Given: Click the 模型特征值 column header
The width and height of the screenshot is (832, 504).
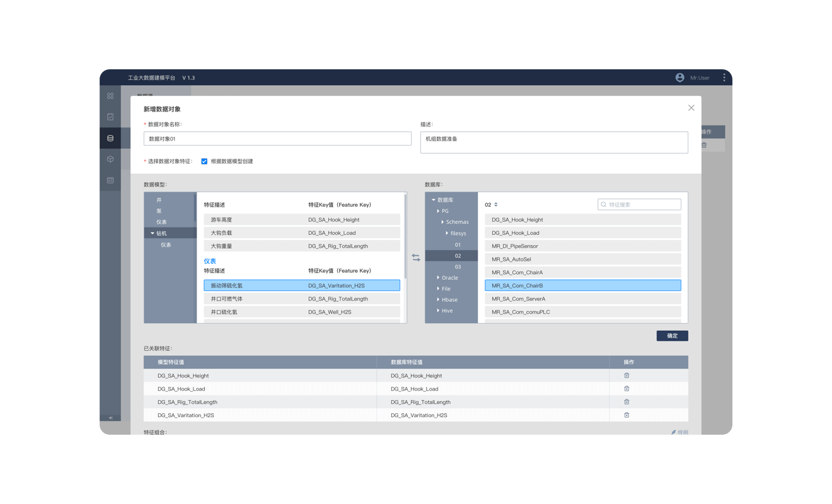Looking at the screenshot, I should point(171,362).
